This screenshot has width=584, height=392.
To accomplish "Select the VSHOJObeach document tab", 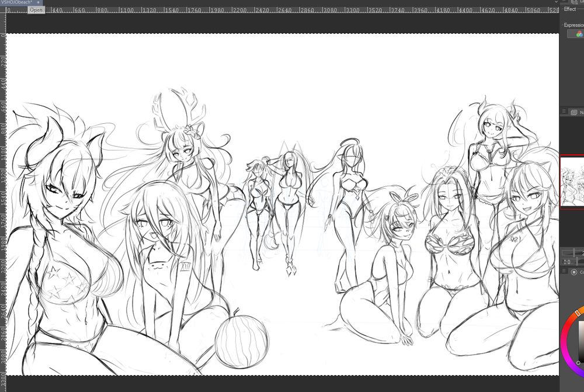I will point(17,2).
